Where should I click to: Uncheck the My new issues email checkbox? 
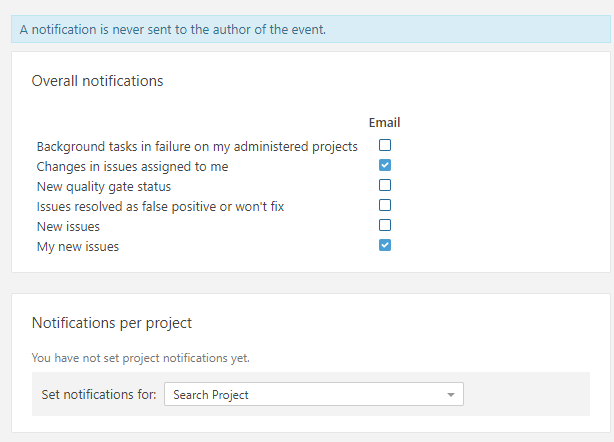click(385, 246)
